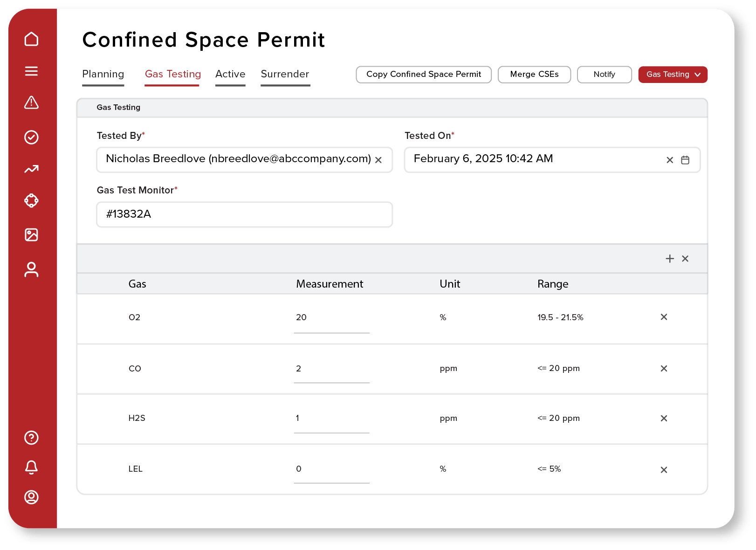
Task: Switch to the Planning tab
Action: pos(103,74)
